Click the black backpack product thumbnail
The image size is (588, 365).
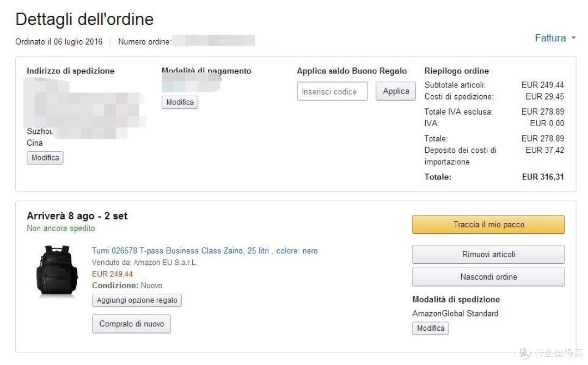pyautogui.click(x=57, y=270)
